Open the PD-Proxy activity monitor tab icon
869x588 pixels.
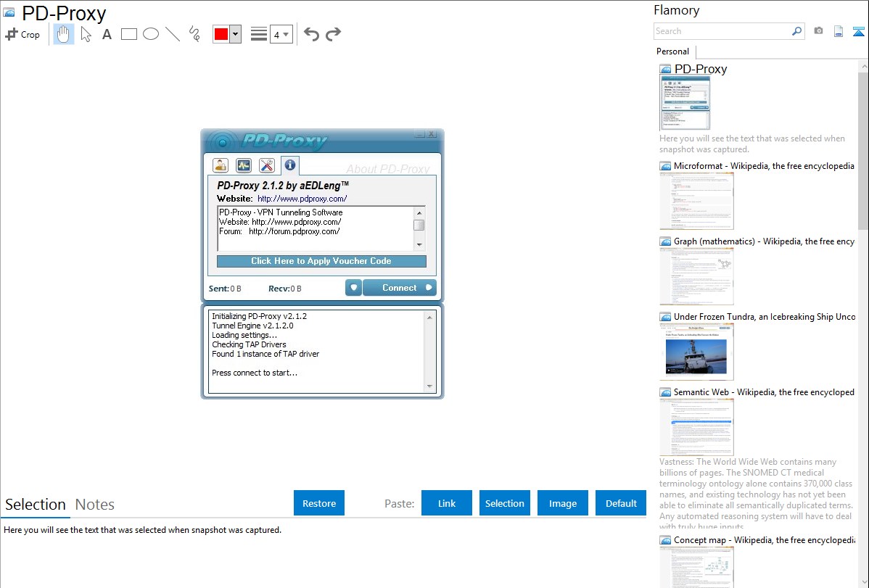243,165
